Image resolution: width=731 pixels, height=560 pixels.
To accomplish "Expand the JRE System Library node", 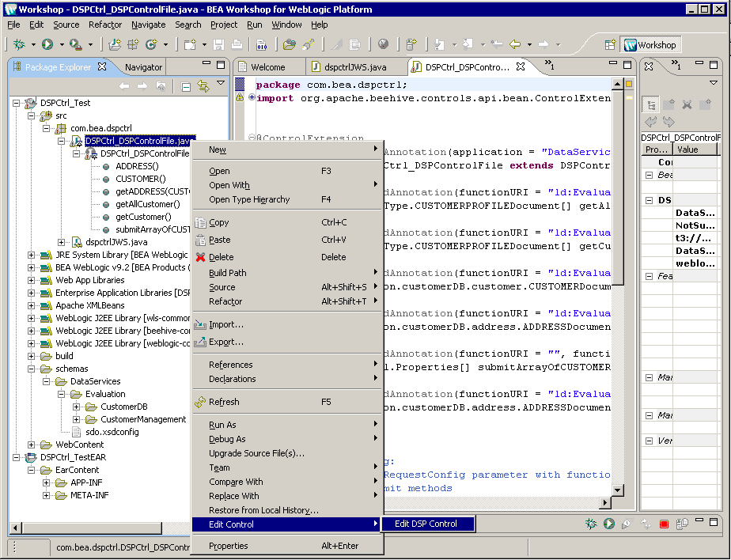I will (x=32, y=255).
